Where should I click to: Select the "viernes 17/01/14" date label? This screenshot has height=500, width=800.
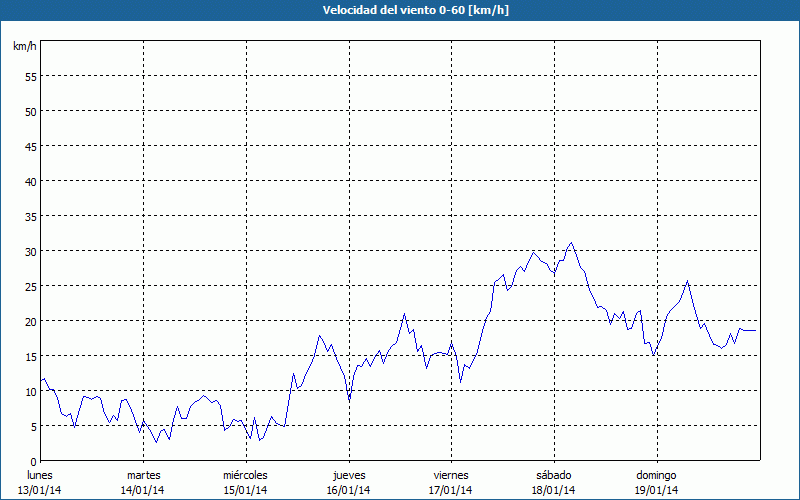coord(451,482)
